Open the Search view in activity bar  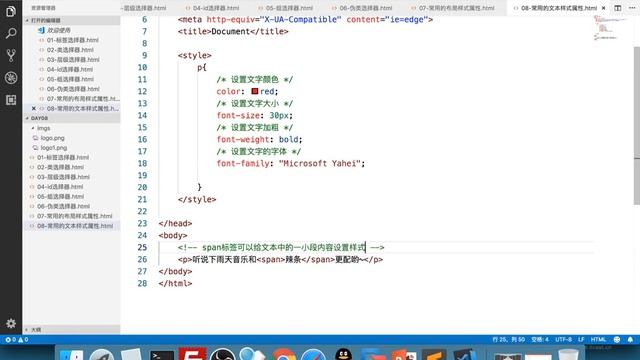(x=11, y=33)
